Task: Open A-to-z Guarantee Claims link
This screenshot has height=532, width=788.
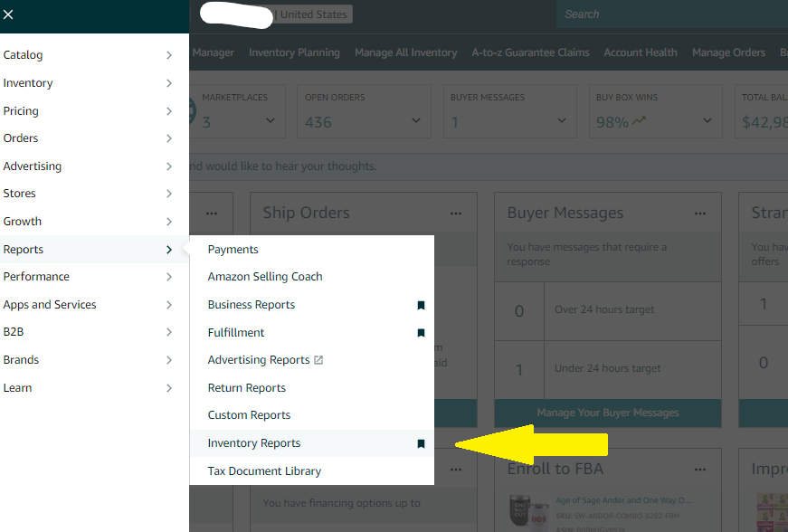Action: [530, 52]
